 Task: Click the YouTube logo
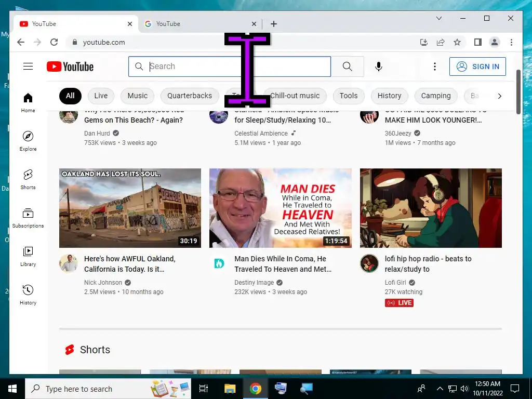pyautogui.click(x=70, y=66)
